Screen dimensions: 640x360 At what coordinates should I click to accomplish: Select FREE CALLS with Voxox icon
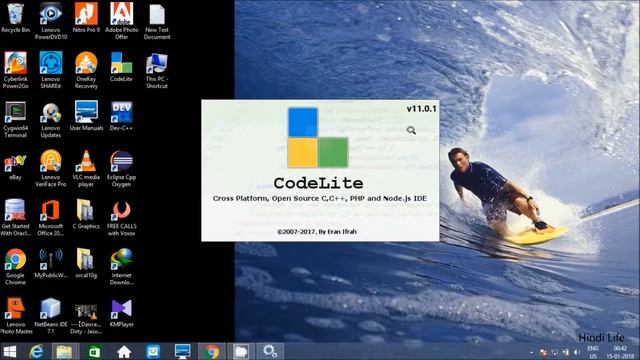click(121, 217)
